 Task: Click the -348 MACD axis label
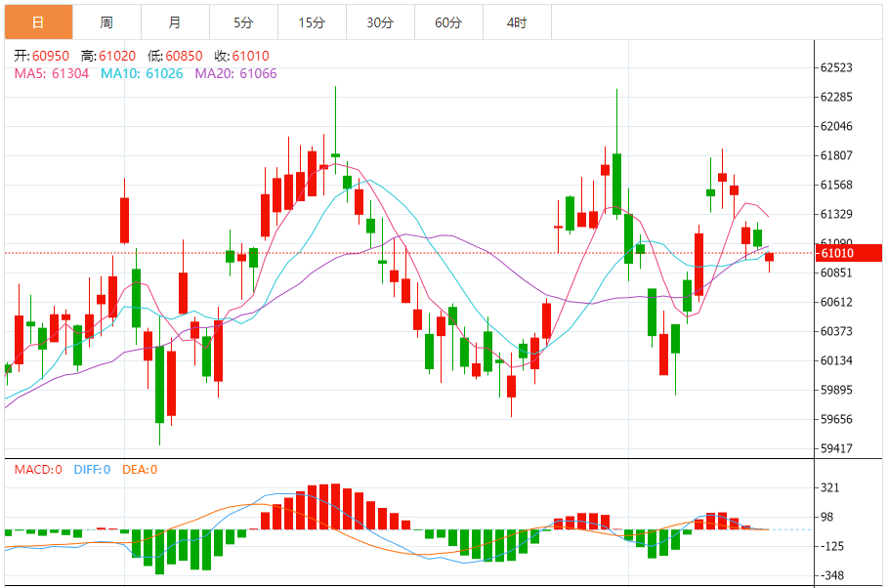(x=831, y=575)
